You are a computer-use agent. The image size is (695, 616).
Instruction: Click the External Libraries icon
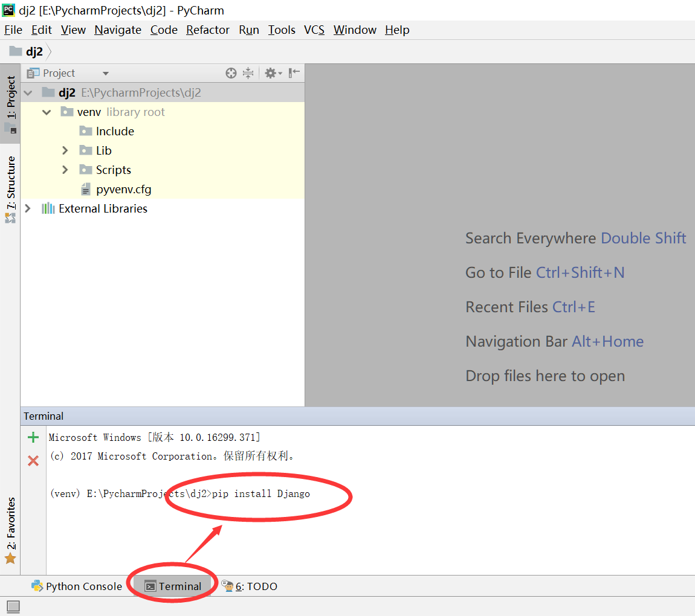[x=48, y=208]
